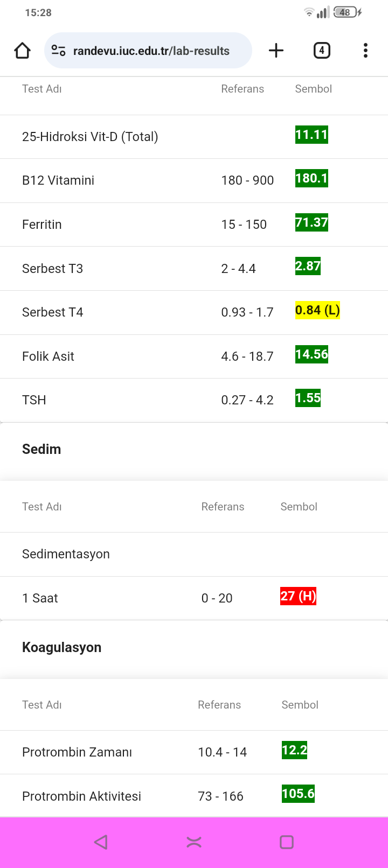This screenshot has width=388, height=868.
Task: Open a new tab with plus icon
Action: click(x=276, y=51)
